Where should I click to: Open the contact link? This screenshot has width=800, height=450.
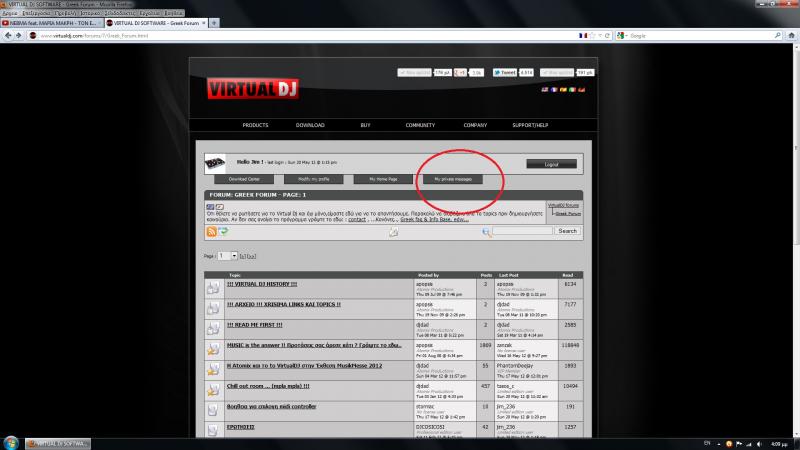[x=357, y=219]
